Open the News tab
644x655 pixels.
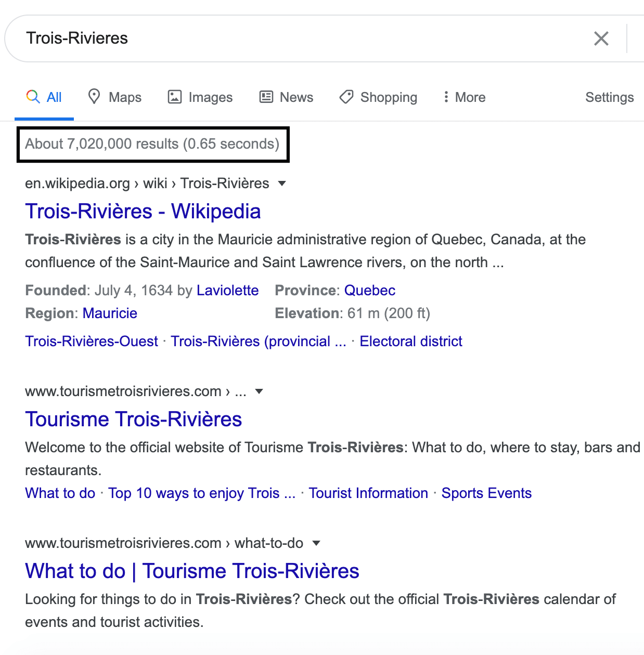287,97
